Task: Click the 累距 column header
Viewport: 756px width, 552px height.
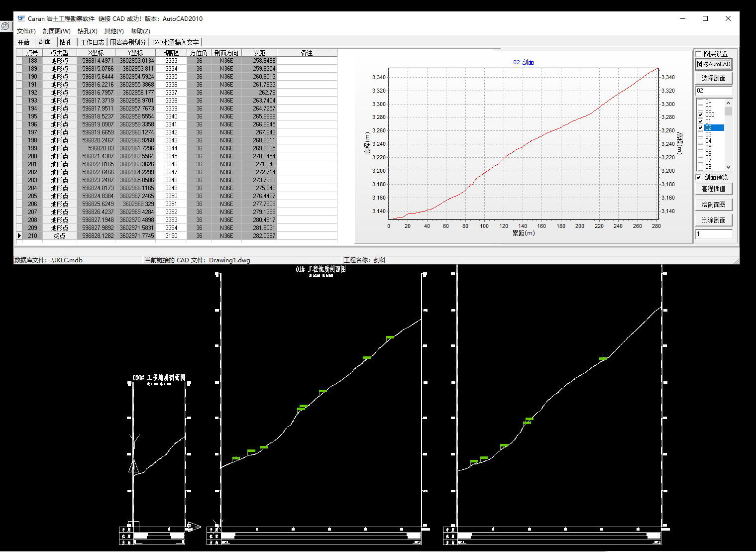Action: [259, 53]
